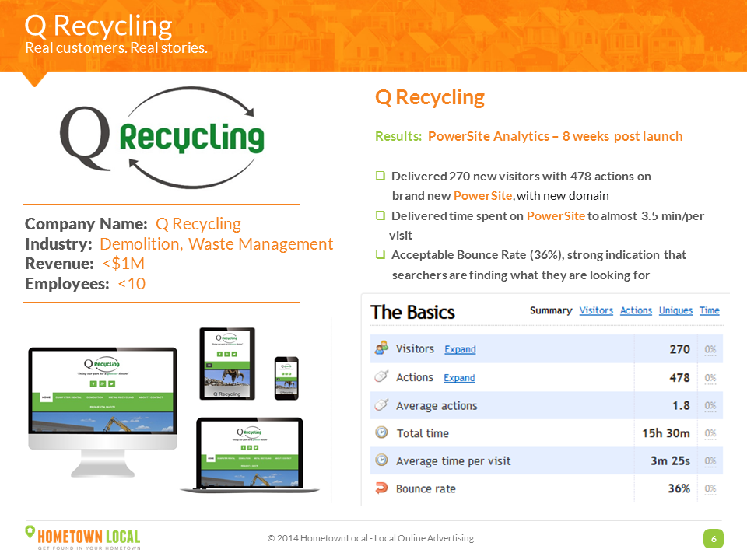Click the Actions row mouse icon
The height and width of the screenshot is (560, 747).
(x=381, y=377)
